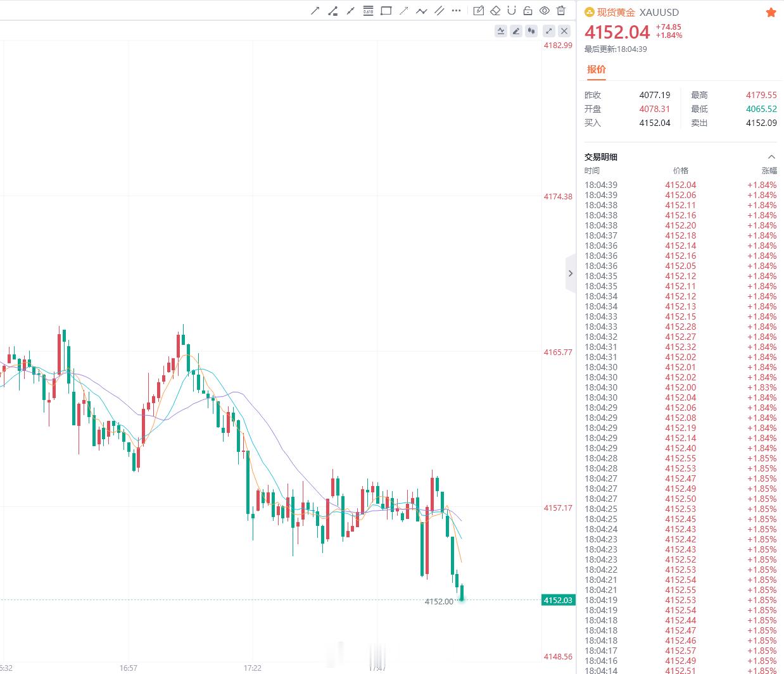Viewport: 784px width, 674px height.
Task: Select the Fibonacci 0.618 retracement tool
Action: (368, 11)
